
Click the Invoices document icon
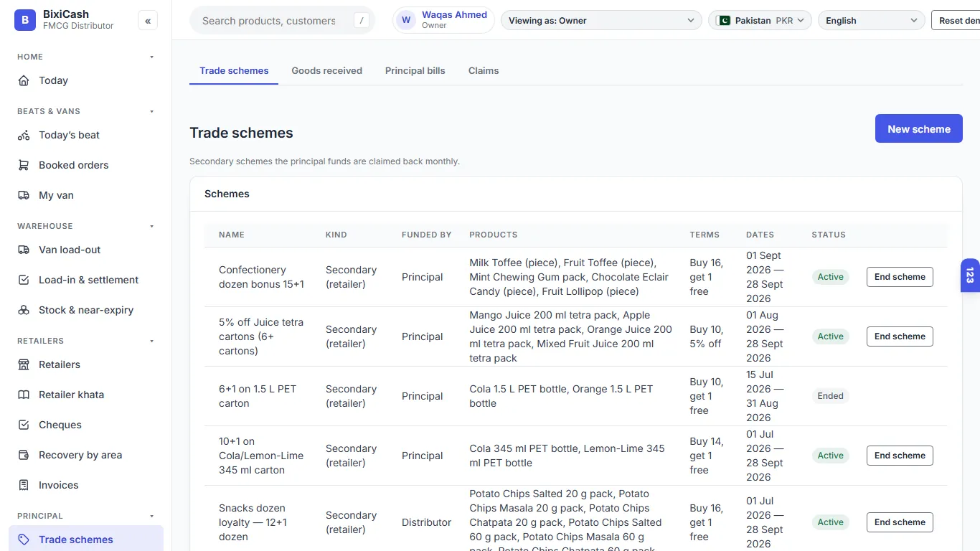(24, 485)
